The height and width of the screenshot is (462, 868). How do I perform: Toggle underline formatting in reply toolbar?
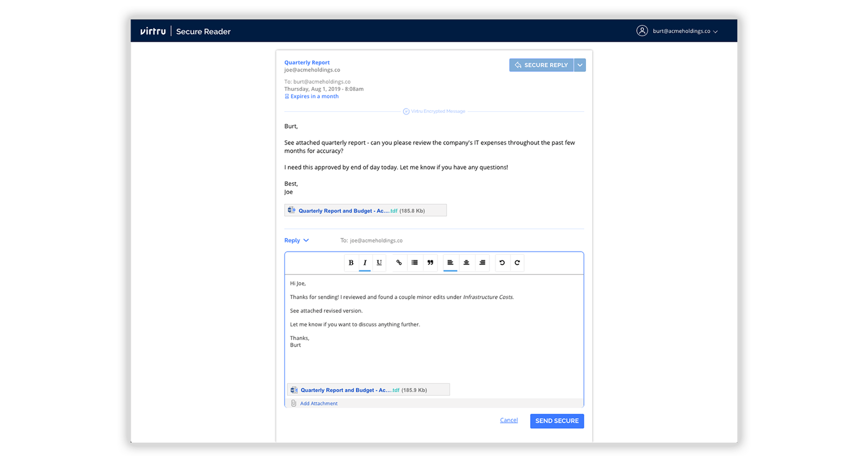tap(379, 262)
